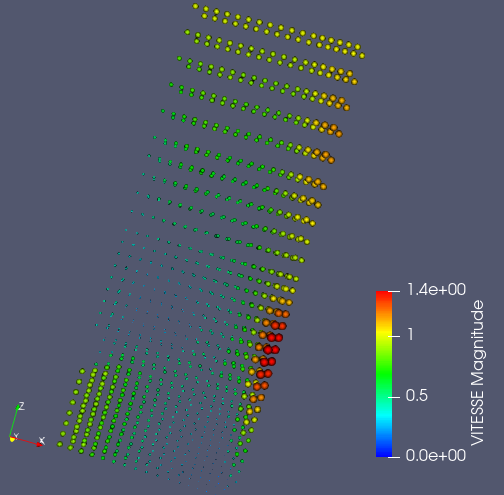Click the green Z axis line of orientation widget
The height and width of the screenshot is (495, 504).
(x=14, y=421)
